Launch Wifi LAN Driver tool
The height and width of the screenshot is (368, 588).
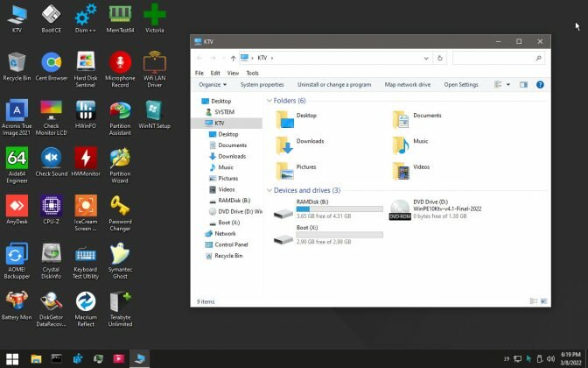coord(155,70)
